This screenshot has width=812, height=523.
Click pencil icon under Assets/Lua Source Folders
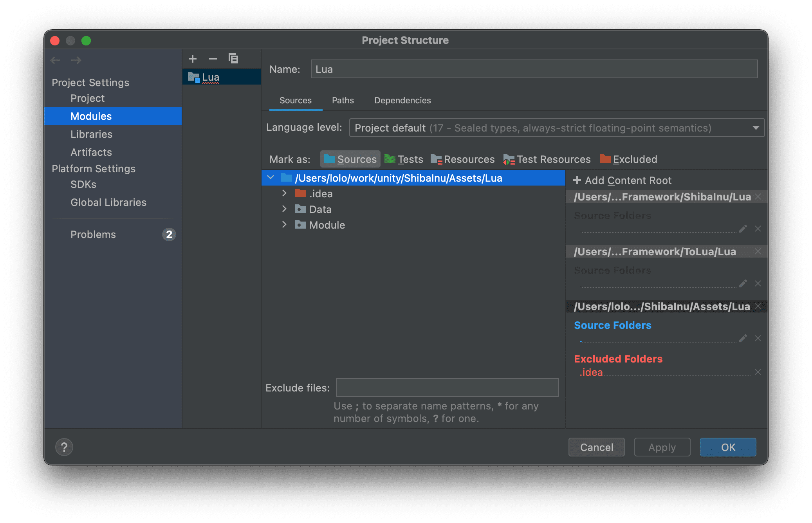[743, 338]
